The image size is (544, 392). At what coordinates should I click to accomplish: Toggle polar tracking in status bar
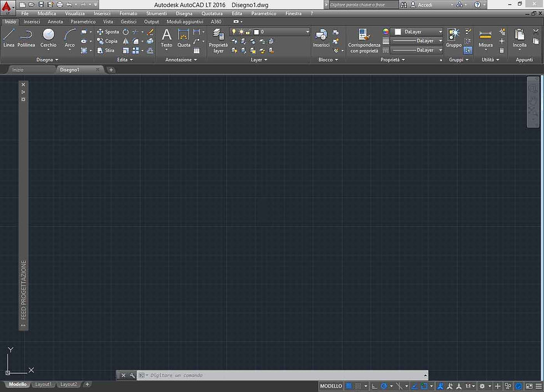pyautogui.click(x=384, y=386)
